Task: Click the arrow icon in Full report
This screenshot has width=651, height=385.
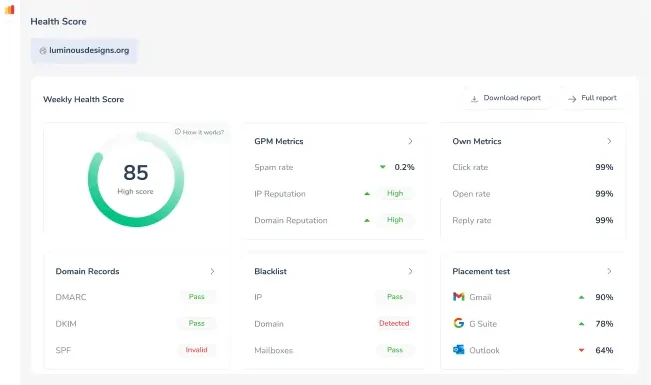Action: click(x=572, y=99)
